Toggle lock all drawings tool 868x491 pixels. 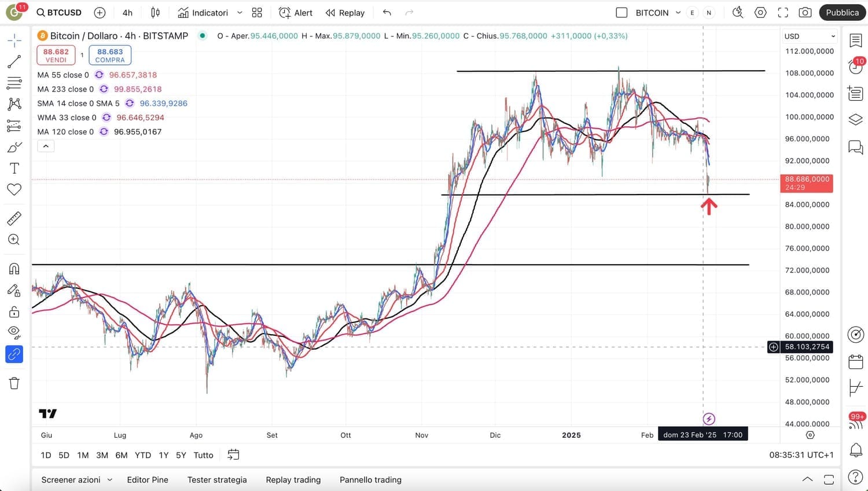(14, 312)
